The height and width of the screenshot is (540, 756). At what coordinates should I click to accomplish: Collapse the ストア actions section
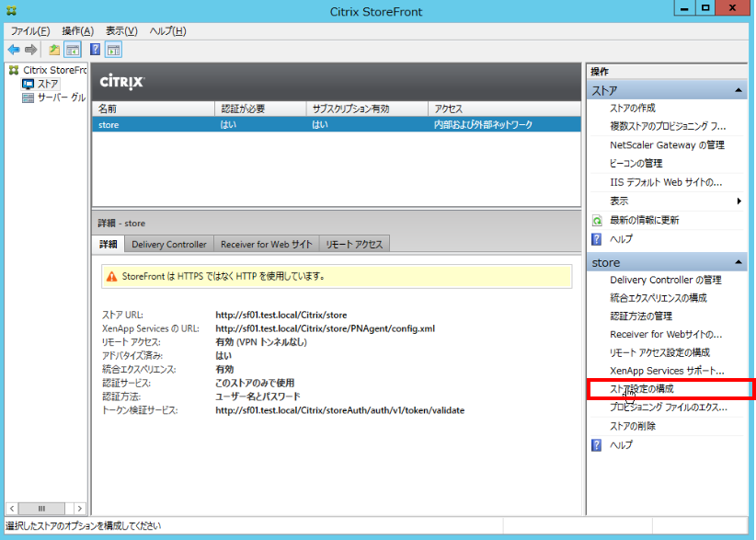click(739, 91)
